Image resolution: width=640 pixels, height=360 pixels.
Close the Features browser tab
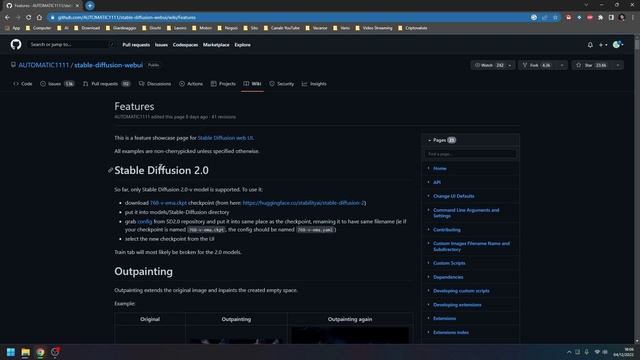click(x=77, y=6)
